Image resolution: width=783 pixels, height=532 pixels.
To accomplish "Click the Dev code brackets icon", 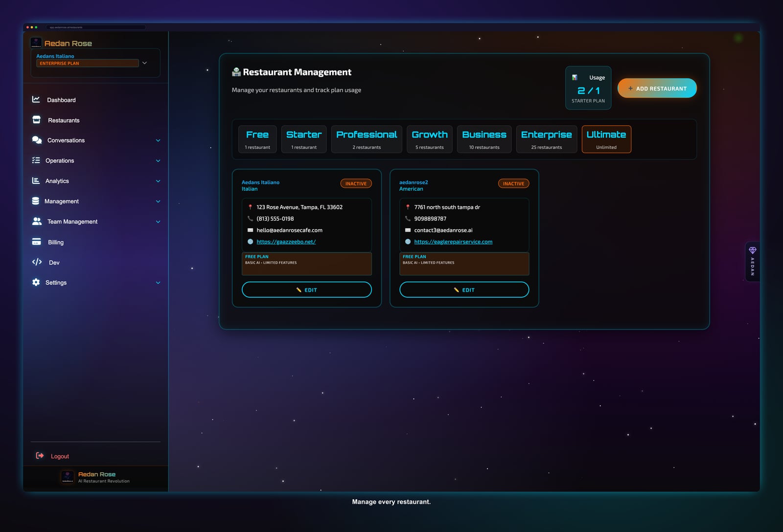I will pyautogui.click(x=37, y=262).
